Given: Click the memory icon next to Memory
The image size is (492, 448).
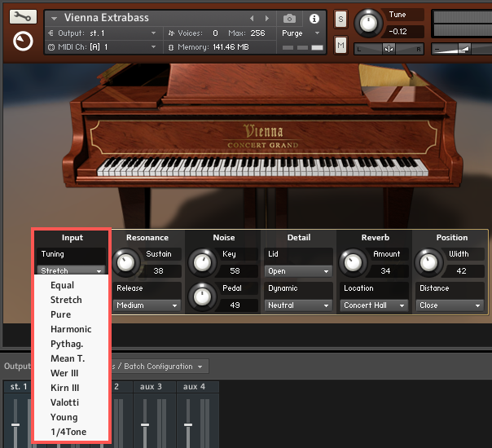Looking at the screenshot, I should (x=171, y=47).
